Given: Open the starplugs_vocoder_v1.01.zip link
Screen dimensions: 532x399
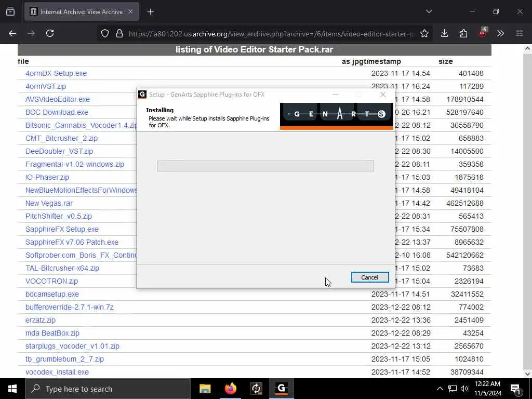Looking at the screenshot, I should tap(72, 346).
